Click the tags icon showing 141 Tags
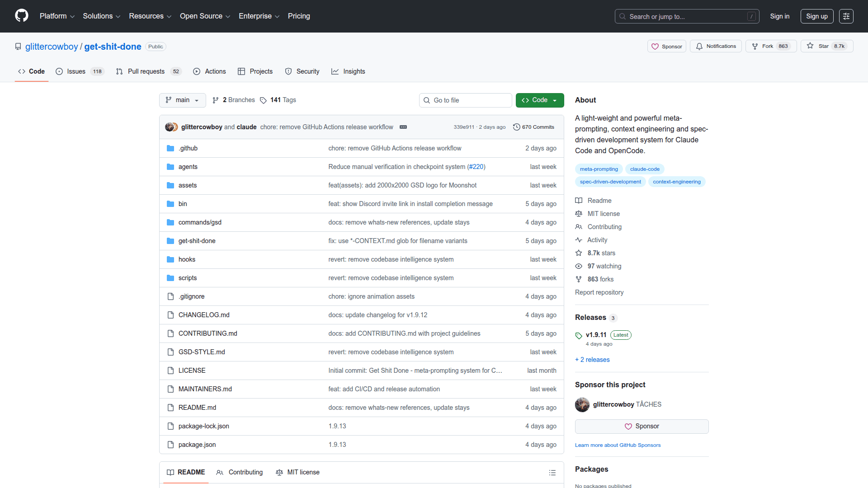 (264, 100)
